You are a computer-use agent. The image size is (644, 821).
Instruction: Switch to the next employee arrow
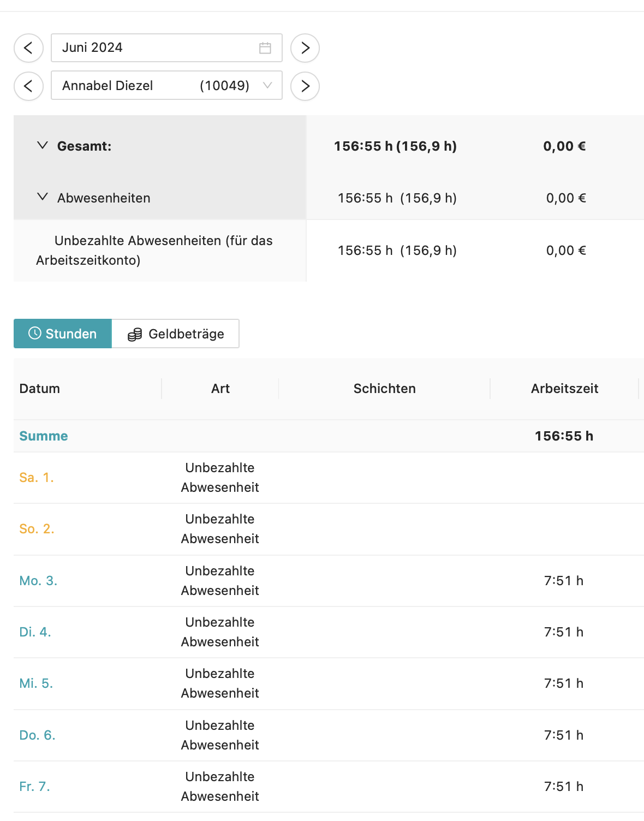click(305, 86)
